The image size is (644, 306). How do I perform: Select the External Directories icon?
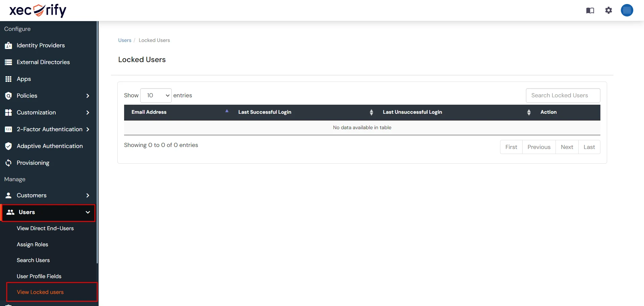[8, 62]
